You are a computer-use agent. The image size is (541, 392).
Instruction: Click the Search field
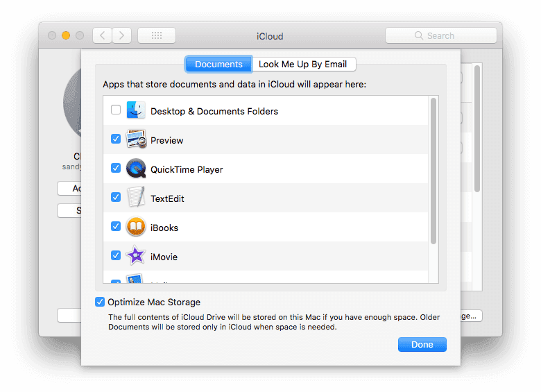[x=441, y=35]
